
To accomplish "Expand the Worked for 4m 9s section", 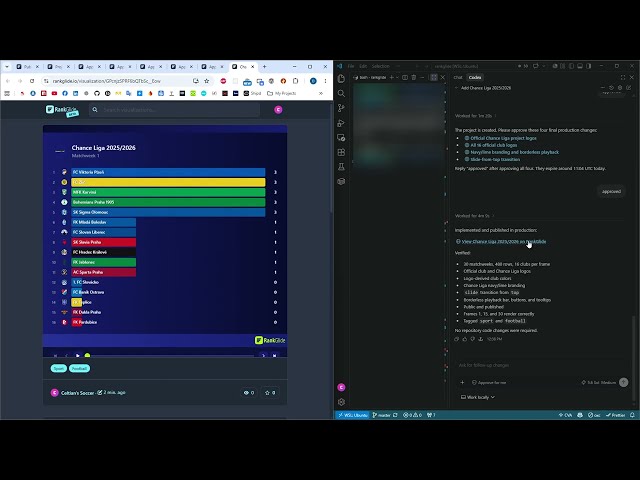I will pyautogui.click(x=474, y=216).
